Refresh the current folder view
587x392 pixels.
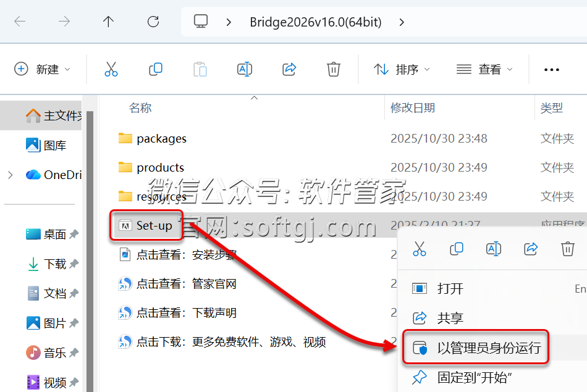coord(153,22)
